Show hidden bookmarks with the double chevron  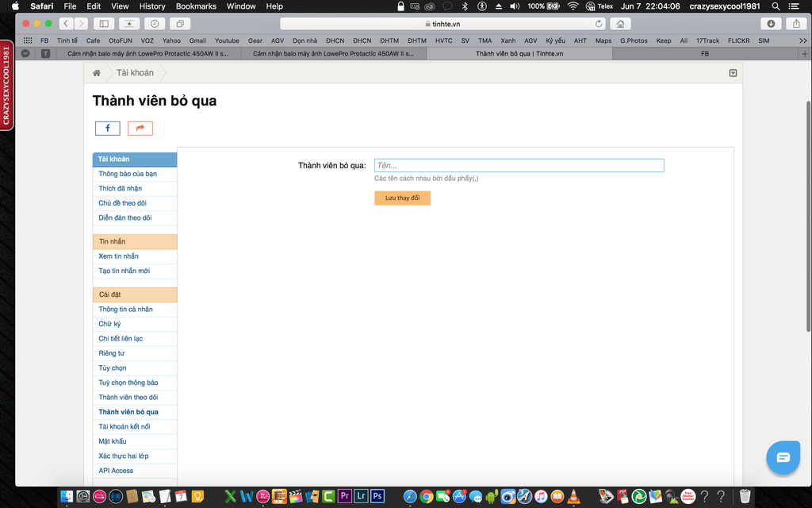tap(802, 40)
